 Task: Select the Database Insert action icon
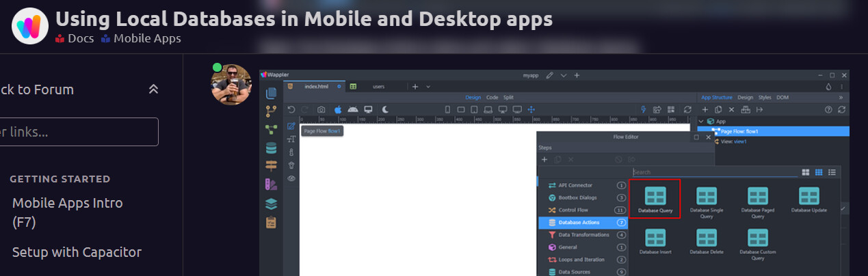(x=655, y=238)
